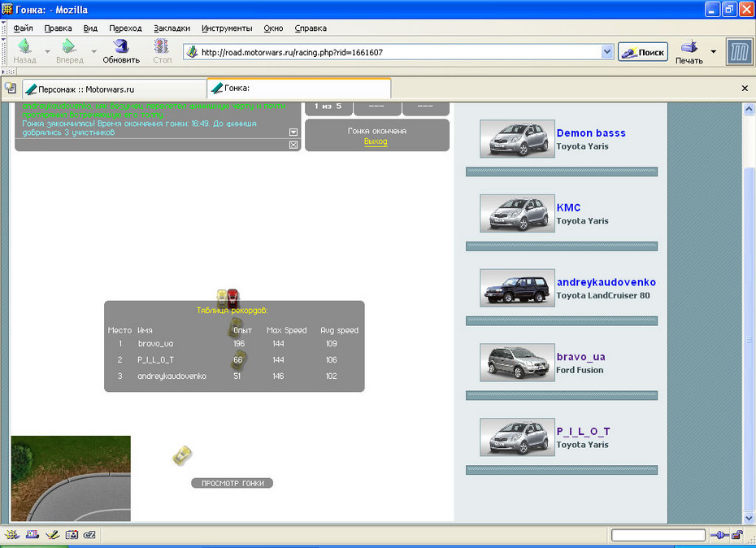Open the andreykaudovenko player link
Screen dimensions: 756x548
606,282
